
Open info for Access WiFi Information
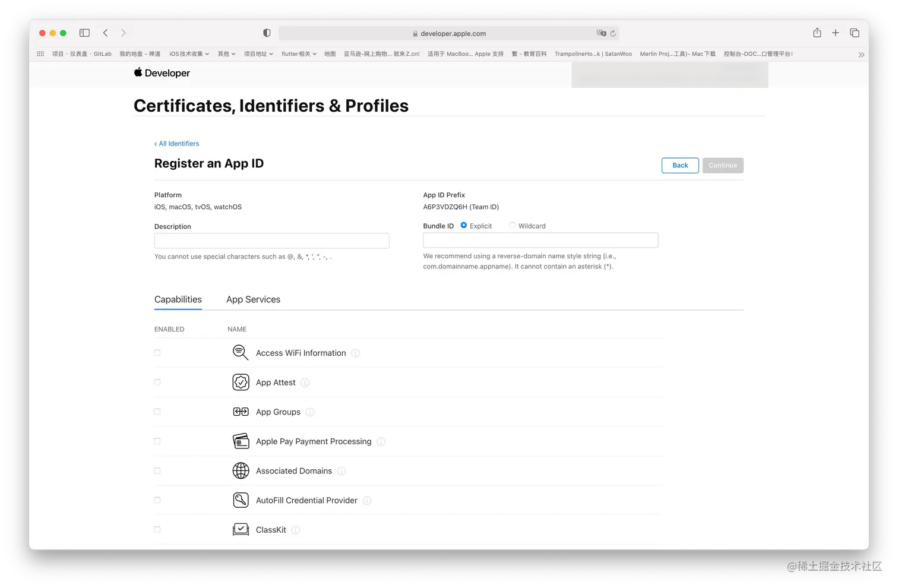pos(355,353)
